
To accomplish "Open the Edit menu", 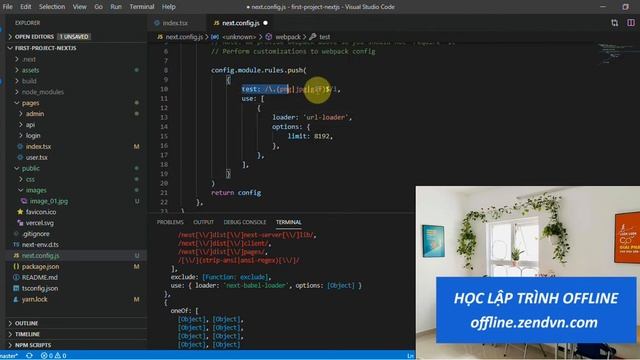I will coord(25,7).
